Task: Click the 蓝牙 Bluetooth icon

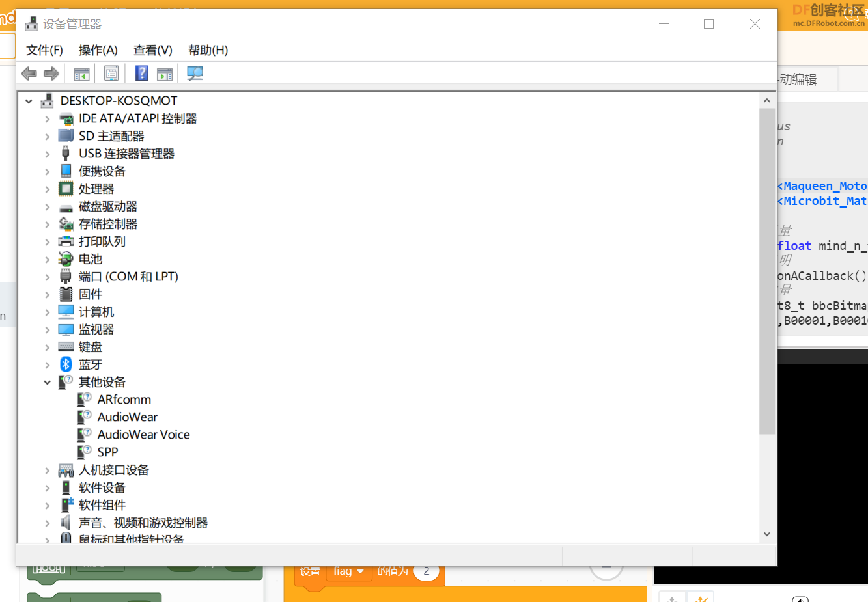Action: [x=66, y=364]
